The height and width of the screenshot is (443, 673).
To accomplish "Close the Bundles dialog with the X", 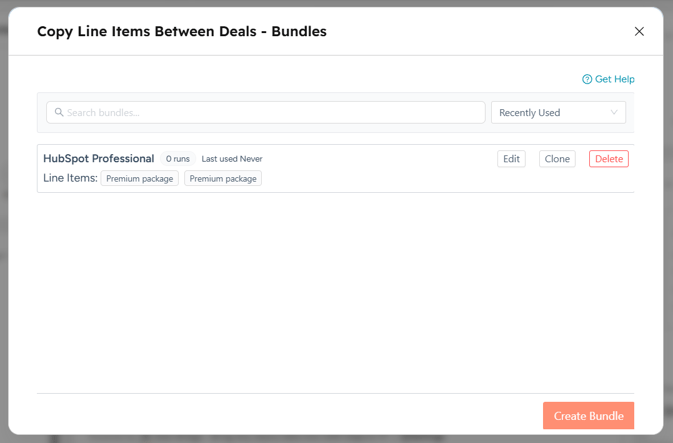I will click(x=639, y=31).
